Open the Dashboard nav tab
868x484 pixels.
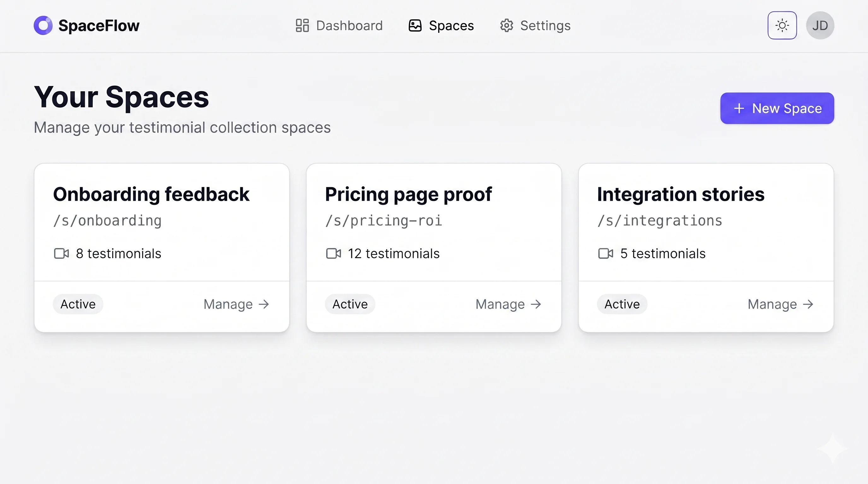click(x=339, y=26)
